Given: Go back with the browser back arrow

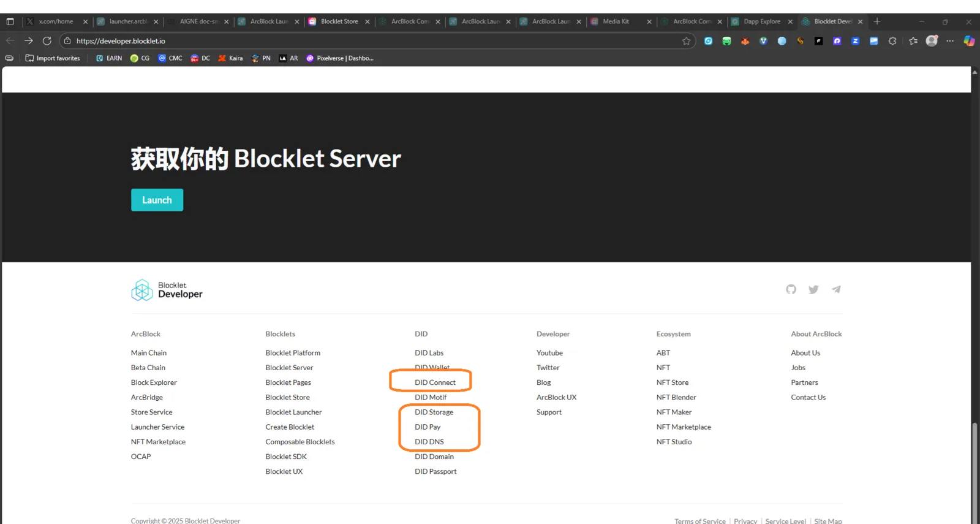Looking at the screenshot, I should point(10,41).
